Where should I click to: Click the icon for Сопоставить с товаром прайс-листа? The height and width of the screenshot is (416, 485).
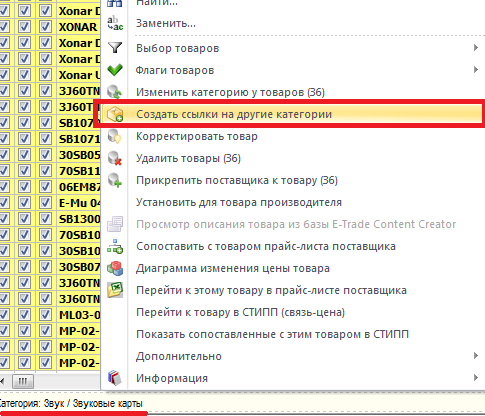[115, 246]
